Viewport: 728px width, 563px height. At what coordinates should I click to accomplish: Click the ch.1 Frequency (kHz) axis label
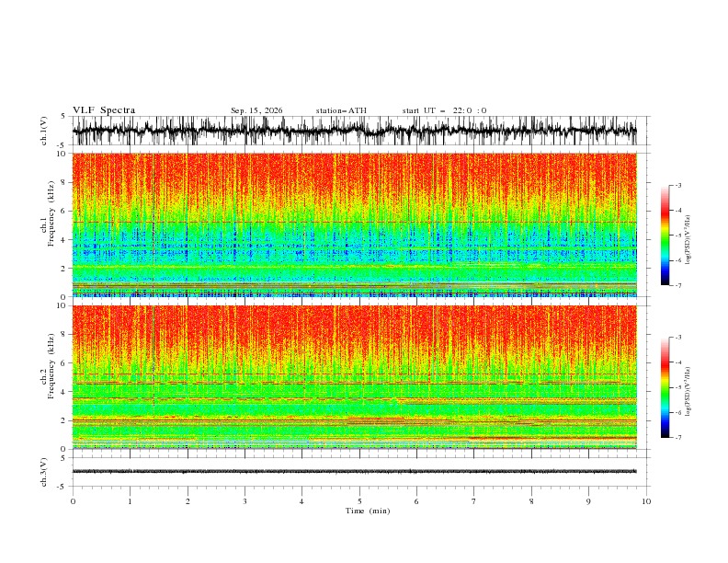tap(48, 224)
